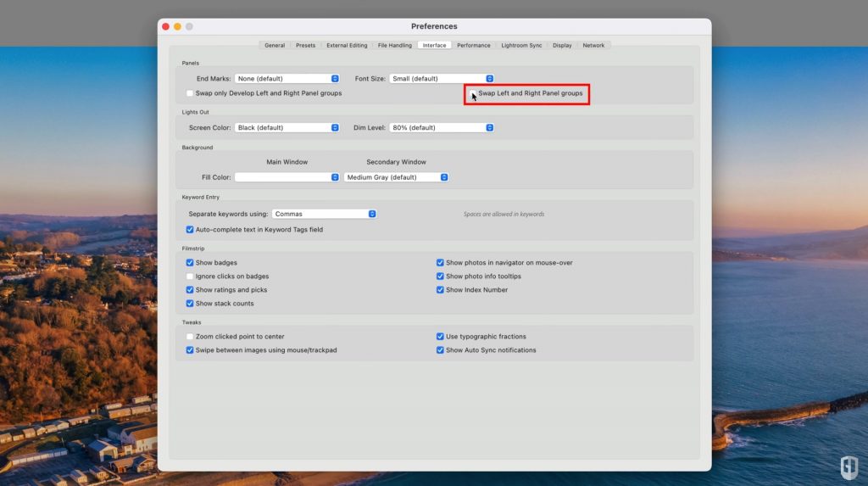Open the Lightroom Sync tab
This screenshot has height=486, width=868.
tap(521, 45)
